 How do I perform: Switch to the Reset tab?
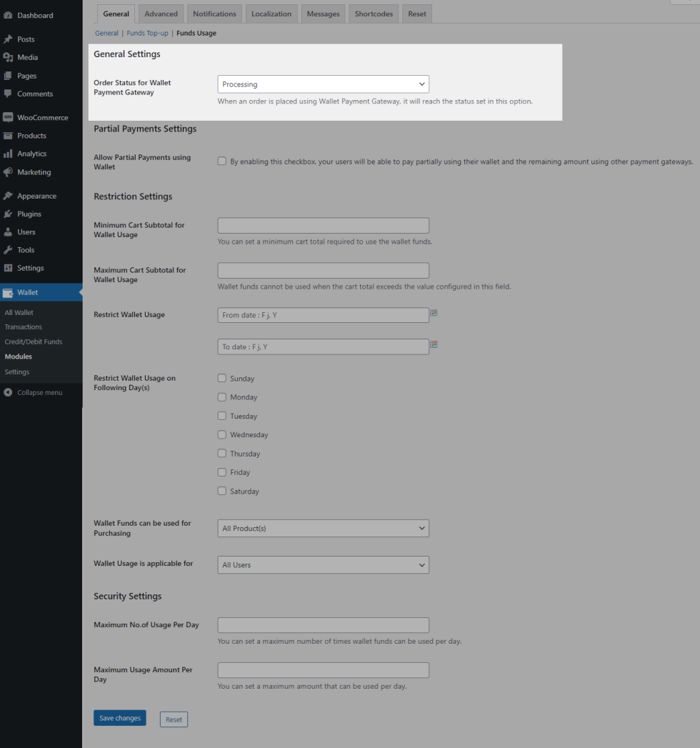pos(416,14)
